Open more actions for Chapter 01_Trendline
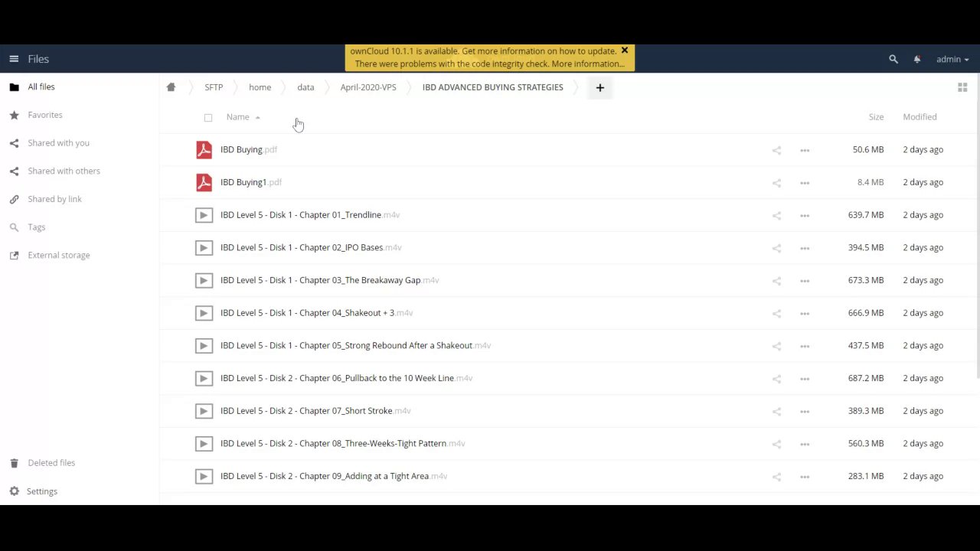980x551 pixels. tap(805, 215)
